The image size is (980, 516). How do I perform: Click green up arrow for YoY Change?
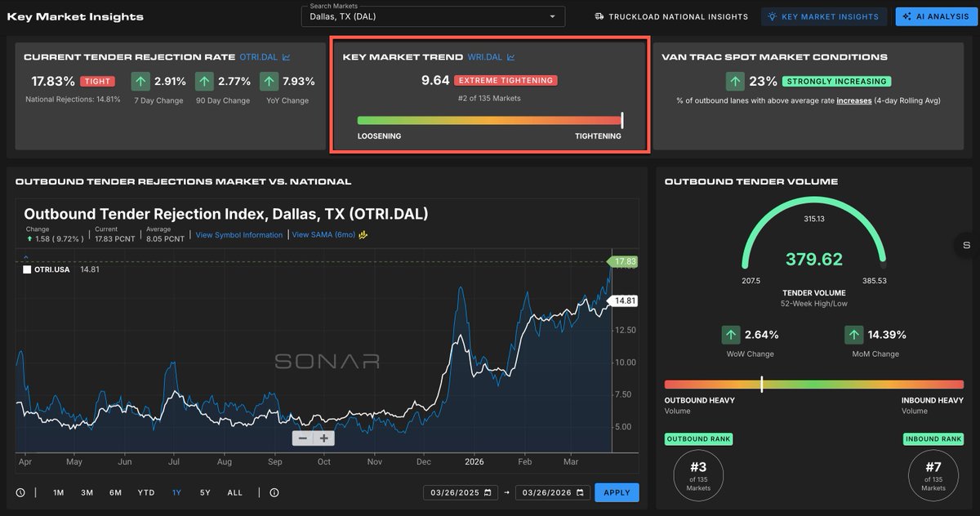click(269, 82)
